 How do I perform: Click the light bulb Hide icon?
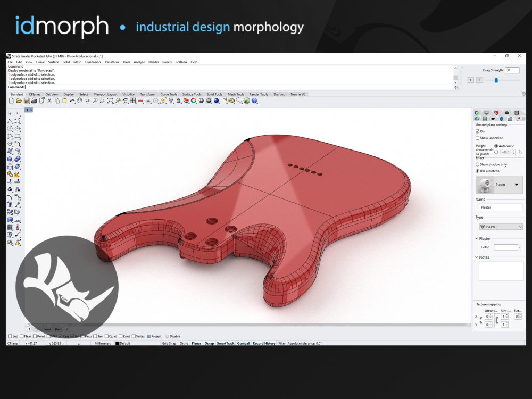click(x=171, y=101)
